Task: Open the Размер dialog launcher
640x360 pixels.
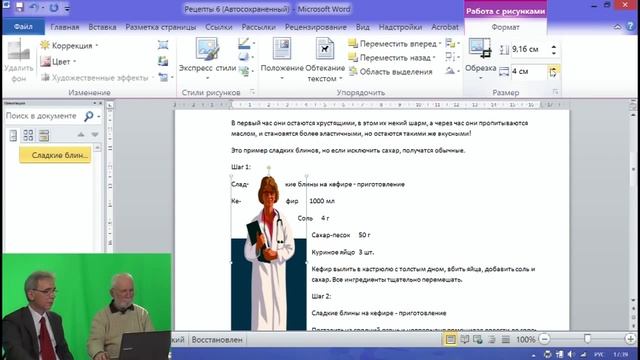Action: (556, 92)
